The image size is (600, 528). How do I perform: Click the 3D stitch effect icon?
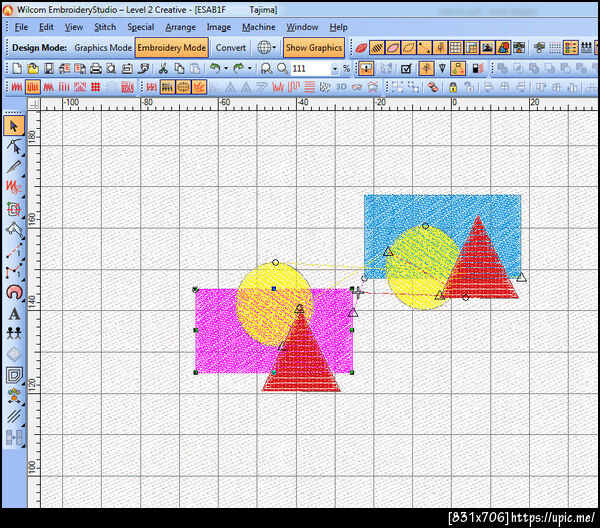(x=341, y=87)
